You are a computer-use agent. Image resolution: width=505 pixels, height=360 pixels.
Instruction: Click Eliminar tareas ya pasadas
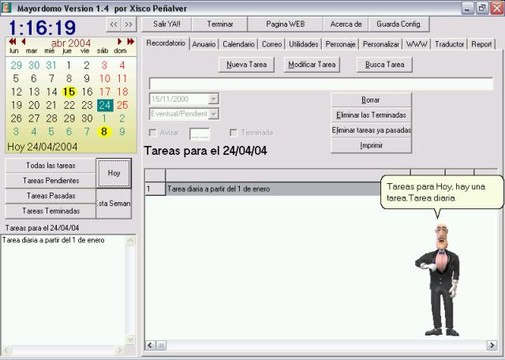[x=371, y=130]
